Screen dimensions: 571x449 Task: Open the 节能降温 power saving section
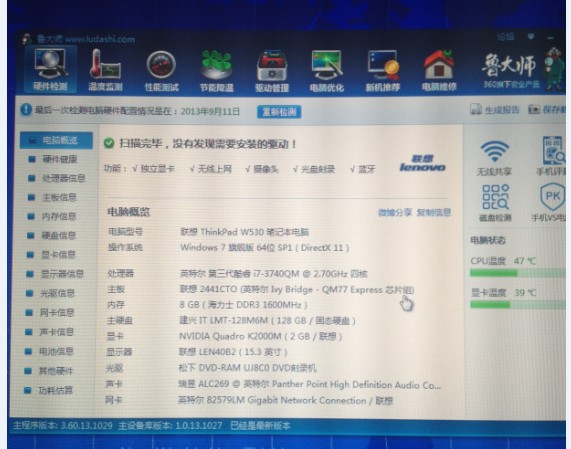click(x=217, y=71)
